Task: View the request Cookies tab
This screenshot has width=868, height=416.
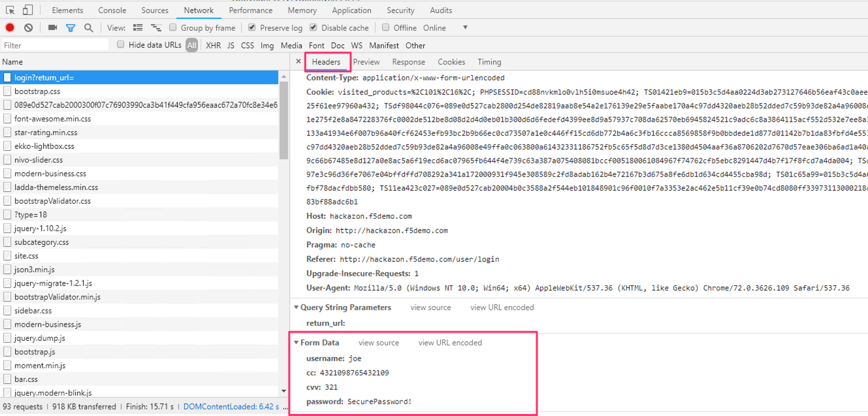Action: 451,62
